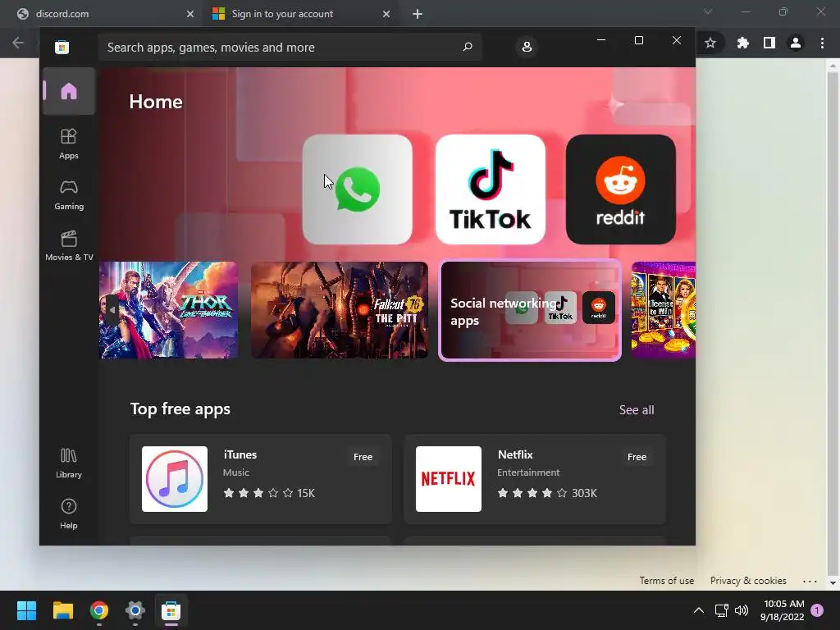Open the Apps section in sidebar
840x630 pixels.
tap(69, 144)
